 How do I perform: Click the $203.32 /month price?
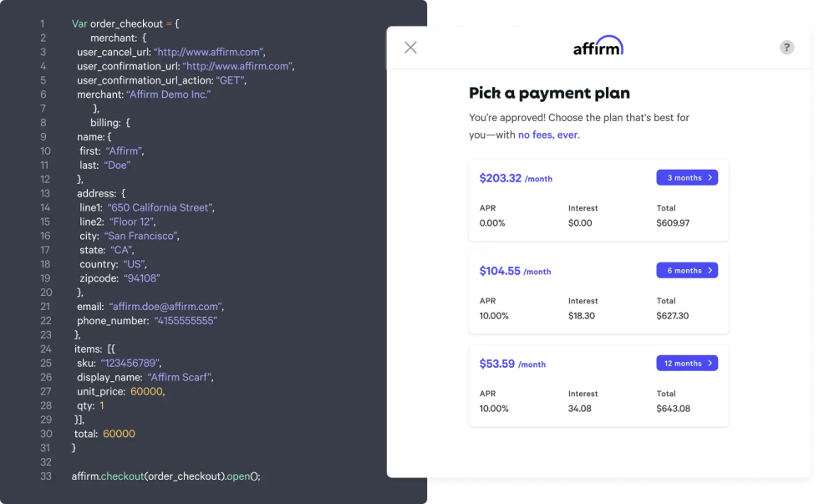(515, 178)
